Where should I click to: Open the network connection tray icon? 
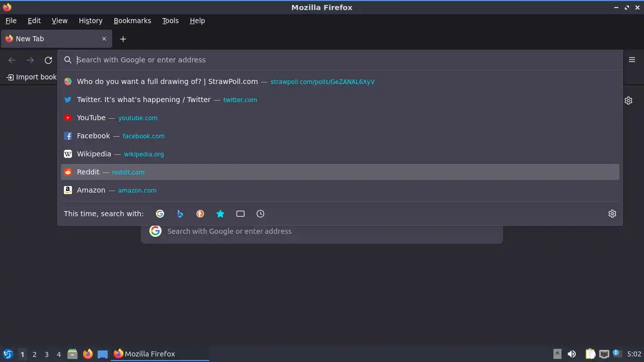604,354
